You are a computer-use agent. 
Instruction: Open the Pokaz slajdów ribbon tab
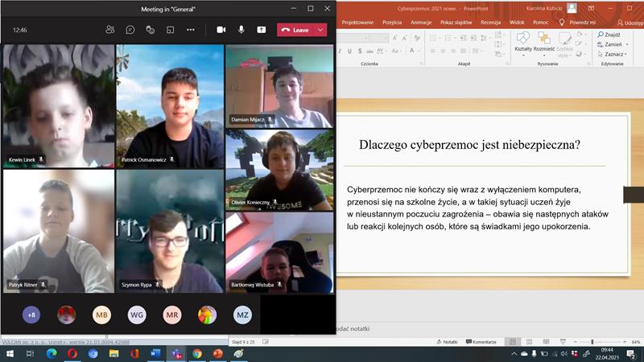[456, 23]
